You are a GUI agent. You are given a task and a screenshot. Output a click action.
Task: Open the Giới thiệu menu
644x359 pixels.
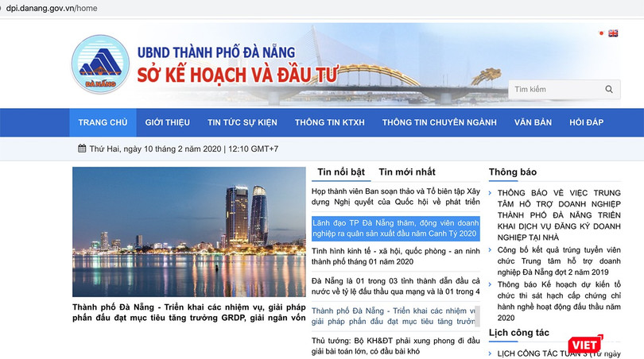pos(167,122)
